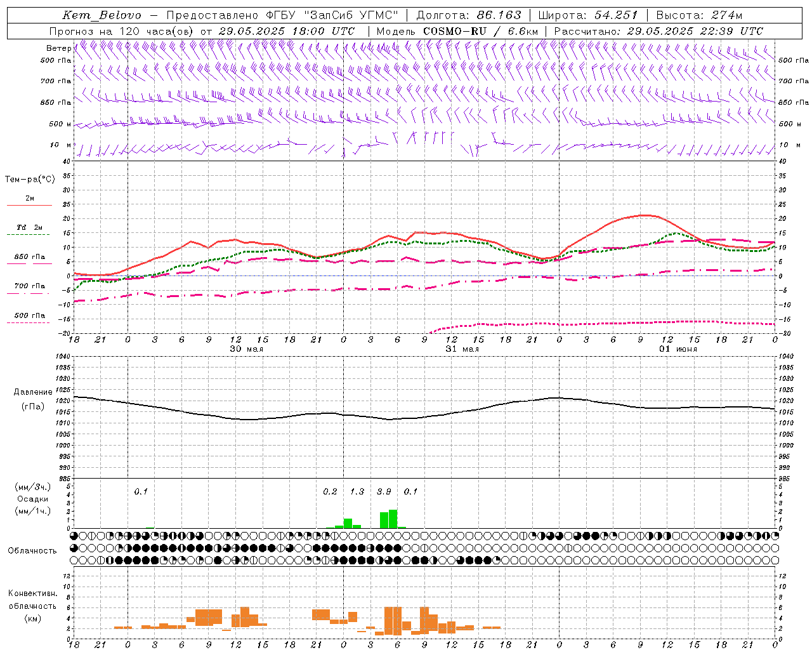Image resolution: width=812 pixels, height=650 pixels.
Task: Click the elevation text Высота: 274м
Action: [699, 15]
